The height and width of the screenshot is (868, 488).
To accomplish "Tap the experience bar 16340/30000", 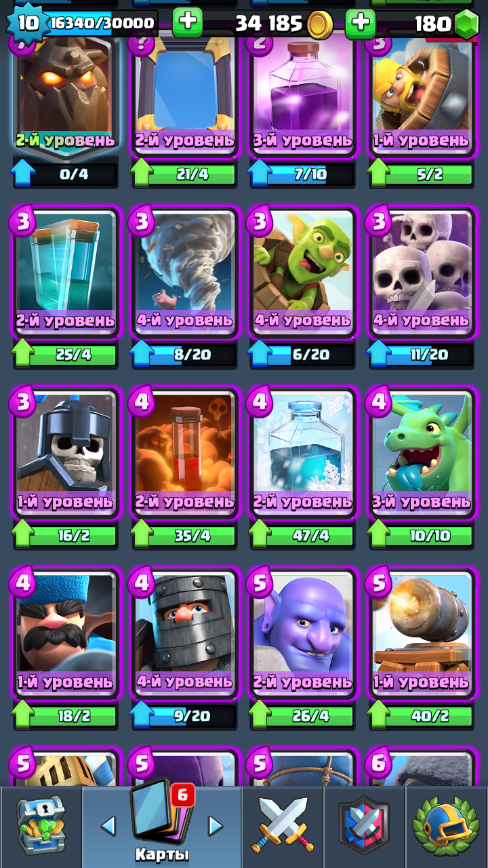I will coord(102,23).
